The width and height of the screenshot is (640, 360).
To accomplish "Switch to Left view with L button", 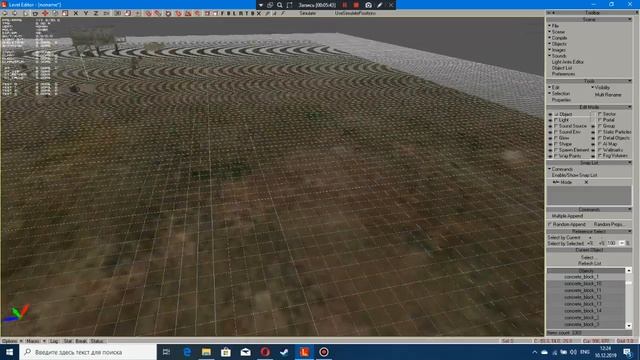I will (x=234, y=13).
